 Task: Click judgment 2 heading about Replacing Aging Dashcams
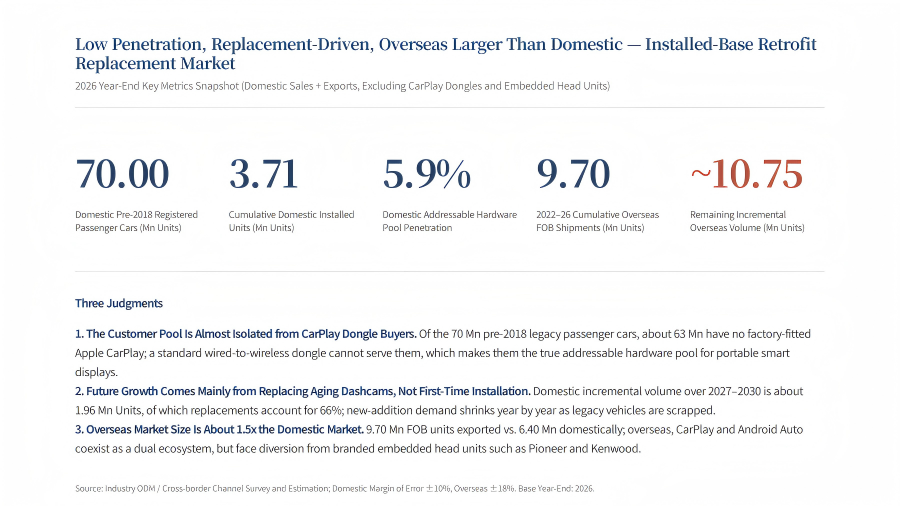[302, 391]
